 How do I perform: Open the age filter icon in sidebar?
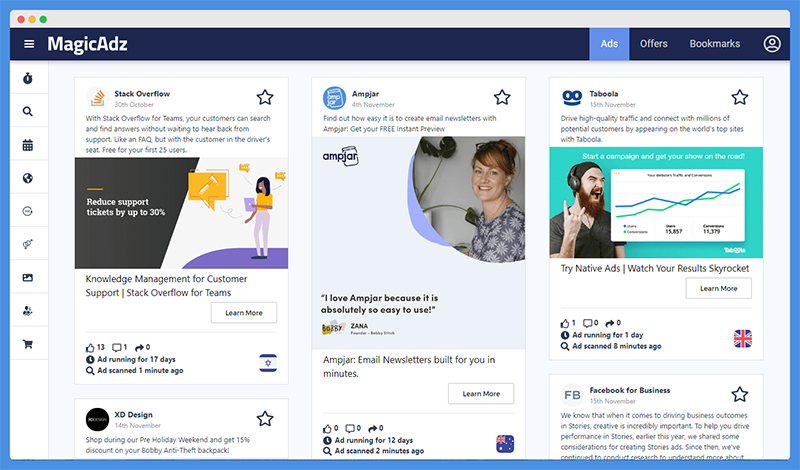[x=28, y=211]
